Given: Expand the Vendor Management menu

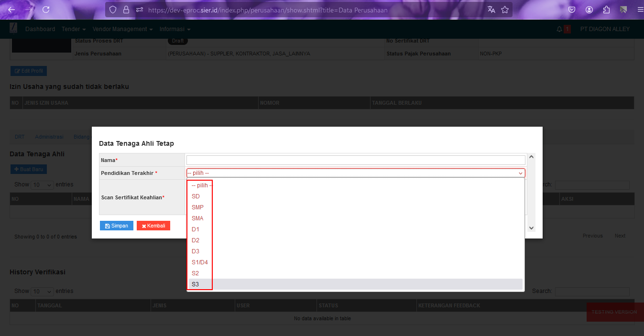Looking at the screenshot, I should click(122, 29).
